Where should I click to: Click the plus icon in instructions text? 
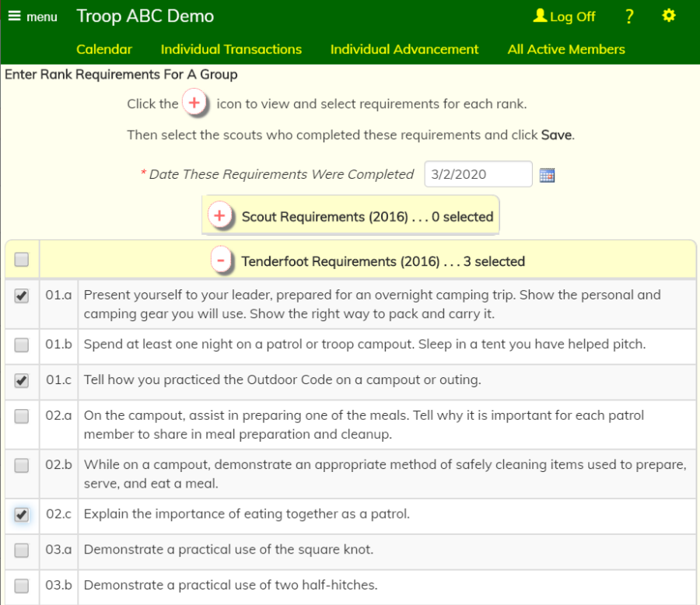click(194, 103)
